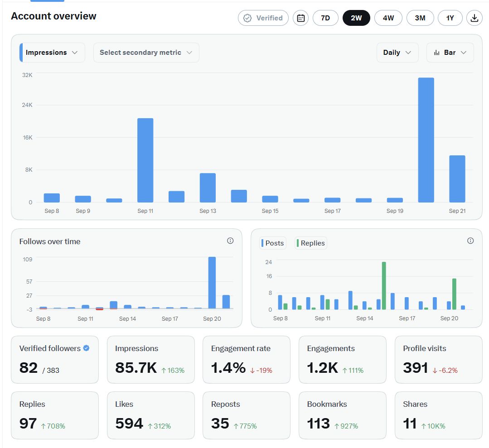Open the Verified followers card
The width and height of the screenshot is (489, 448).
(x=55, y=360)
